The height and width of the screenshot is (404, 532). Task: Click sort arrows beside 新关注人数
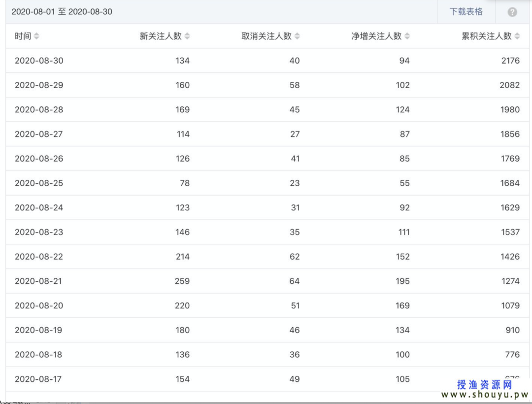pyautogui.click(x=187, y=36)
